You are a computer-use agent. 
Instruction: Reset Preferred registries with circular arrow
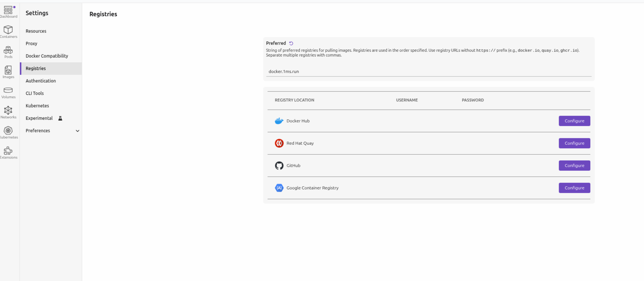pos(291,43)
